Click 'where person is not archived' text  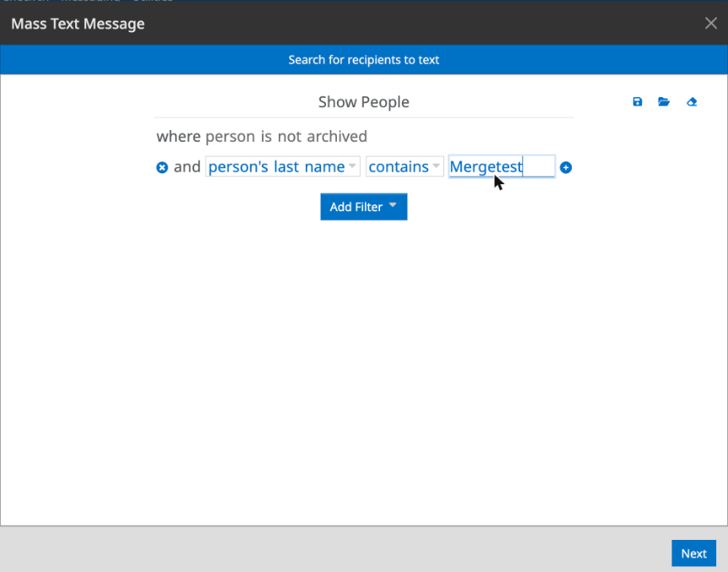click(x=262, y=137)
